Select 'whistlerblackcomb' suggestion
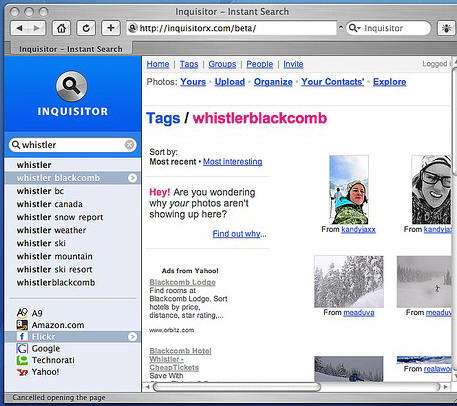Image resolution: width=457 pixels, height=406 pixels. click(x=72, y=283)
